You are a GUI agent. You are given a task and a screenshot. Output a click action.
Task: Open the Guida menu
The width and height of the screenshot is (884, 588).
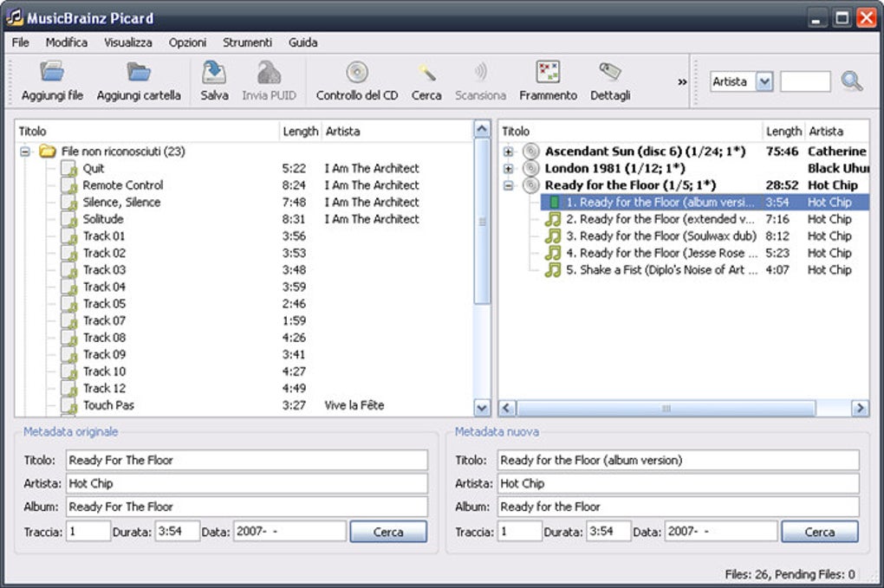tap(302, 42)
